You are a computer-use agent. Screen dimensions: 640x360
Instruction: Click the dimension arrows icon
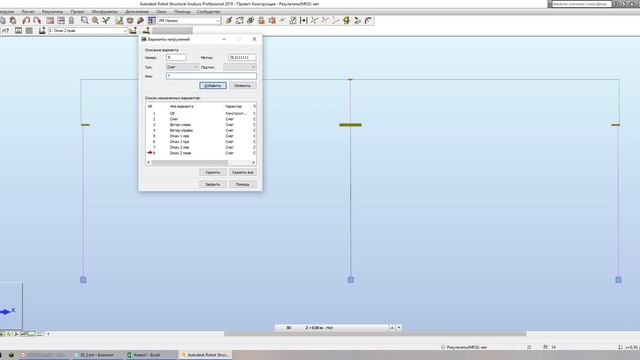pyautogui.click(x=304, y=20)
